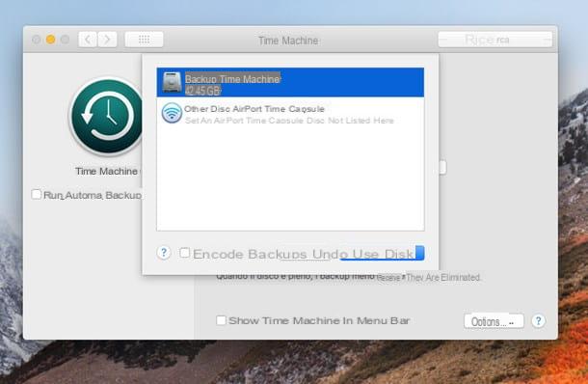This screenshot has width=588, height=384.
Task: Click the large Time Machine clock icon
Action: click(x=106, y=116)
